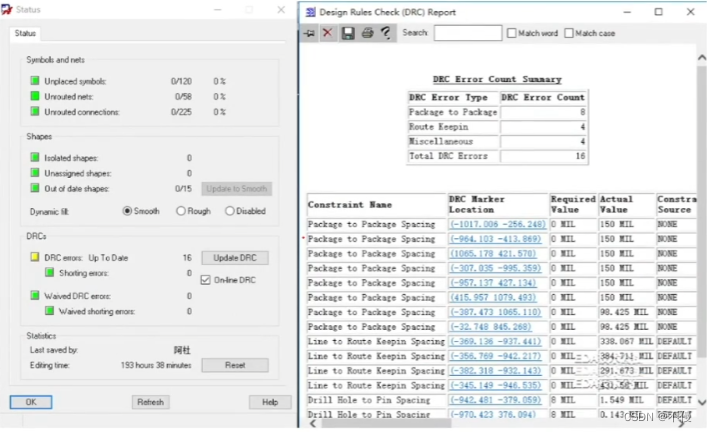This screenshot has width=707, height=432.
Task: Click the Total DRC Errors summary row label
Action: (x=448, y=156)
